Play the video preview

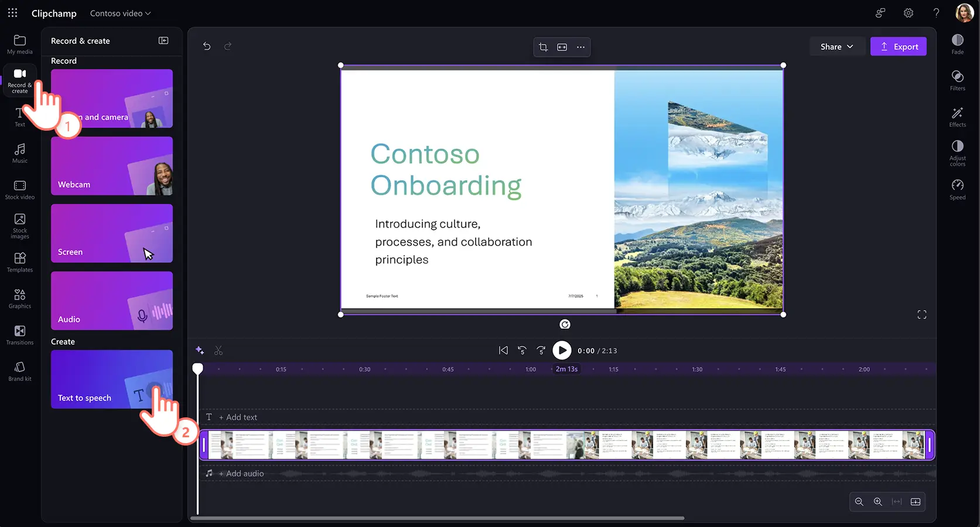click(x=562, y=351)
